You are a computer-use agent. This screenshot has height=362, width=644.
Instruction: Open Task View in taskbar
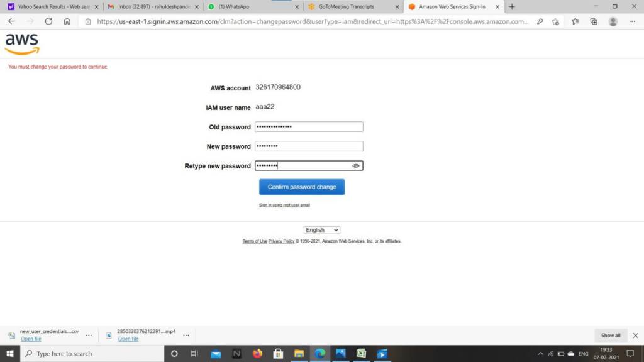(195, 353)
